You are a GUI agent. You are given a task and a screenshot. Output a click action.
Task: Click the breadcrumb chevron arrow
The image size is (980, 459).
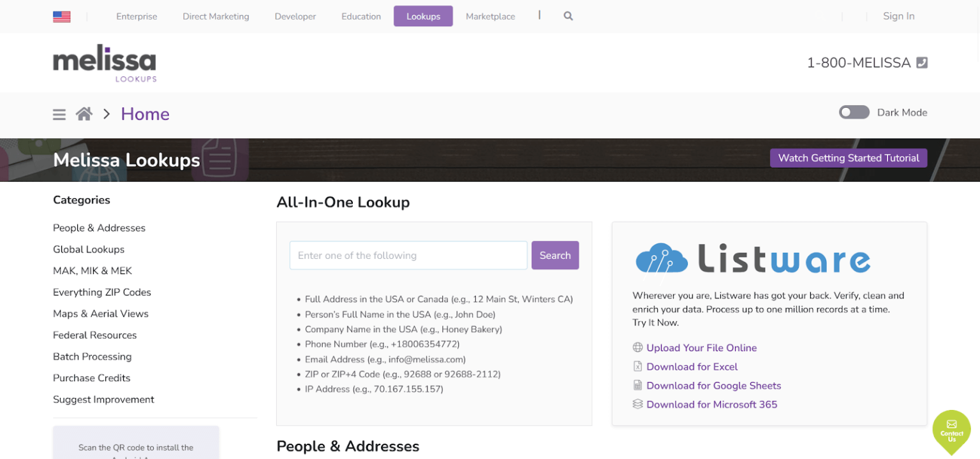point(107,114)
